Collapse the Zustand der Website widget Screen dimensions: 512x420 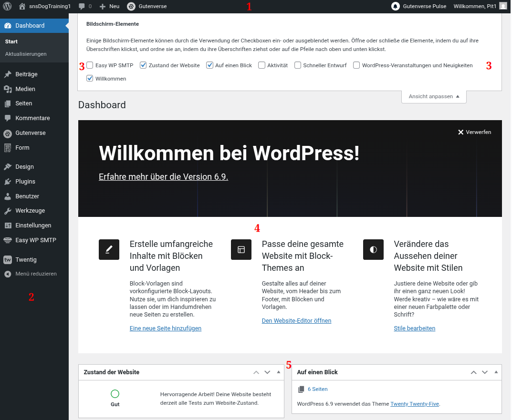[279, 372]
